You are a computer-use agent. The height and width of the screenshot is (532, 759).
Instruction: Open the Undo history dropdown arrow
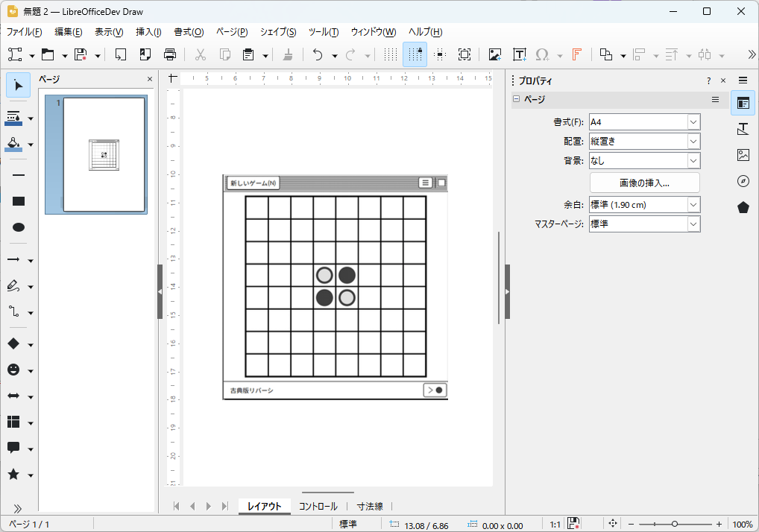click(335, 56)
